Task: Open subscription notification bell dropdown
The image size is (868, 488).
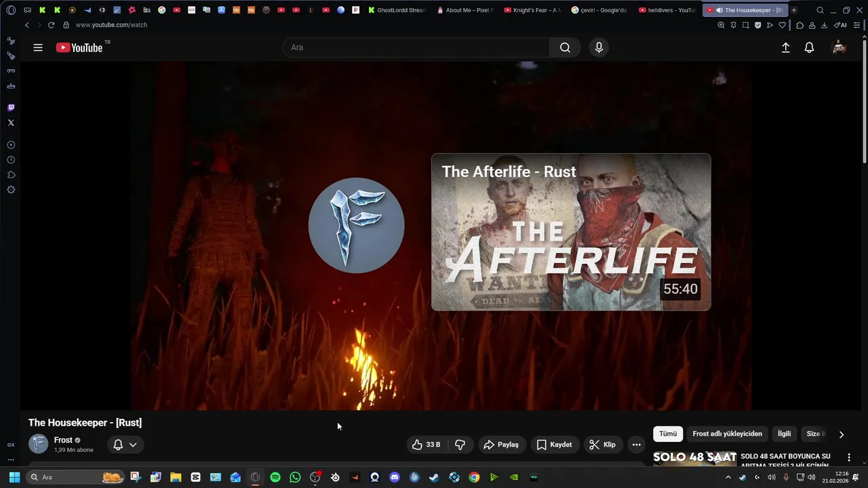Action: coord(125,445)
